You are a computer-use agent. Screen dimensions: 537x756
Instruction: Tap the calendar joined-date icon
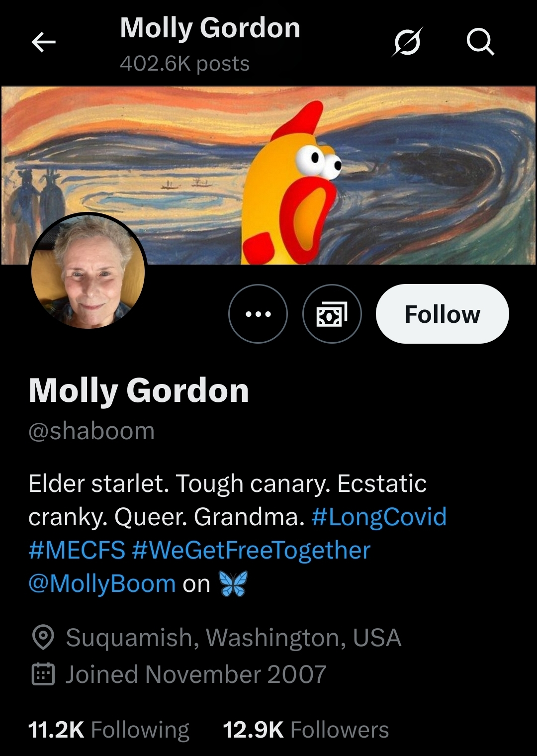click(43, 674)
